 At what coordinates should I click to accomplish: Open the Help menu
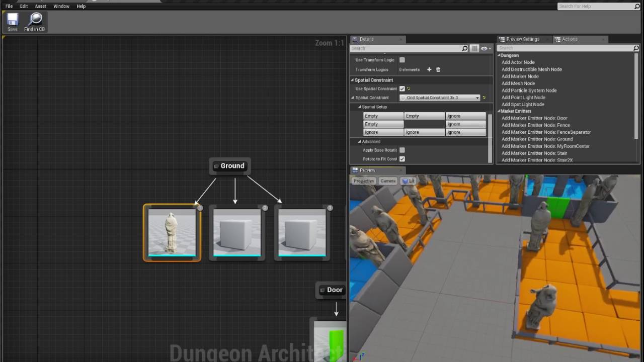pyautogui.click(x=81, y=6)
